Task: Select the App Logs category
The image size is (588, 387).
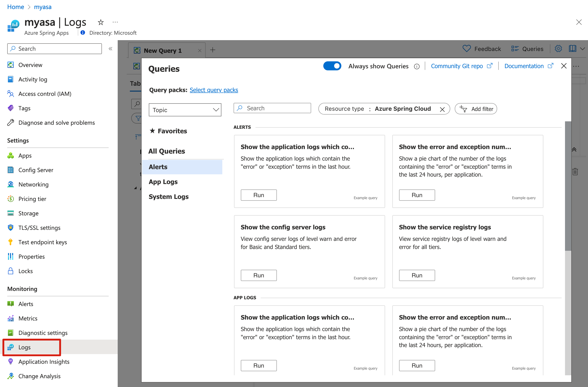Action: tap(163, 182)
